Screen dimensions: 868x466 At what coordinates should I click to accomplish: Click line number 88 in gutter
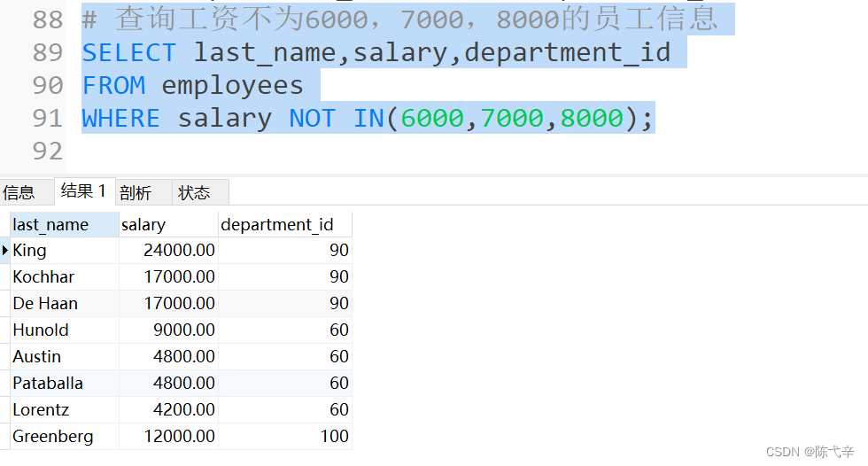click(48, 19)
